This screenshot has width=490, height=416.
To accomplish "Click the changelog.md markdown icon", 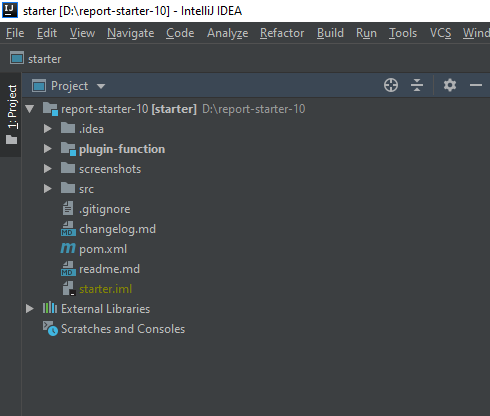I will tap(68, 229).
